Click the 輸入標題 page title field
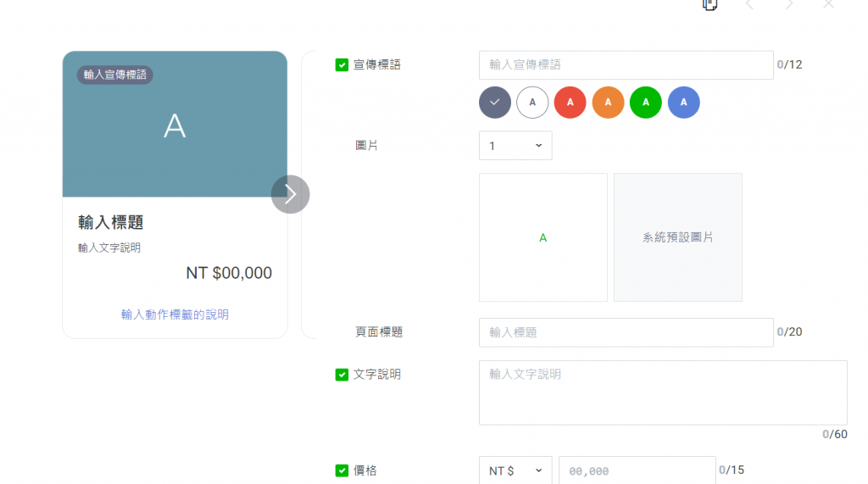The image size is (868, 484). coord(626,332)
